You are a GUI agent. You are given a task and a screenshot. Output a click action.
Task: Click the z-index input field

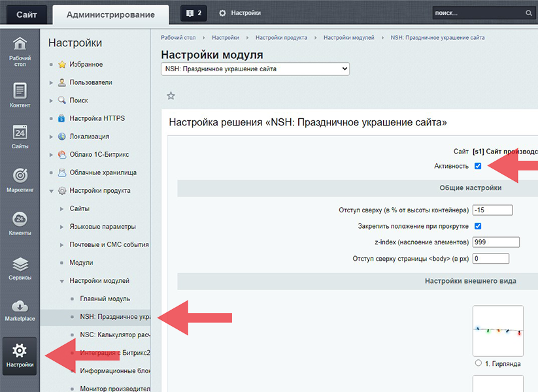point(496,242)
